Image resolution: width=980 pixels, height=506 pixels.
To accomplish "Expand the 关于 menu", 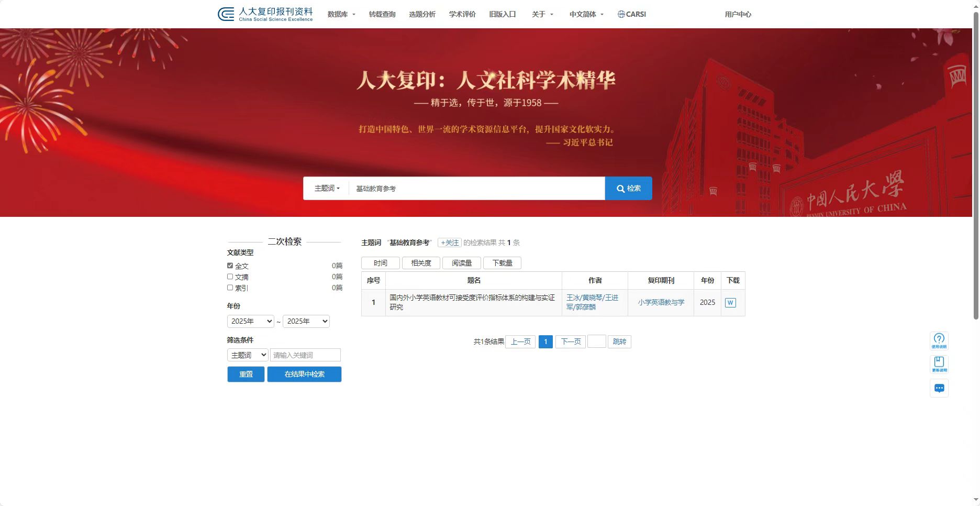I will (542, 14).
